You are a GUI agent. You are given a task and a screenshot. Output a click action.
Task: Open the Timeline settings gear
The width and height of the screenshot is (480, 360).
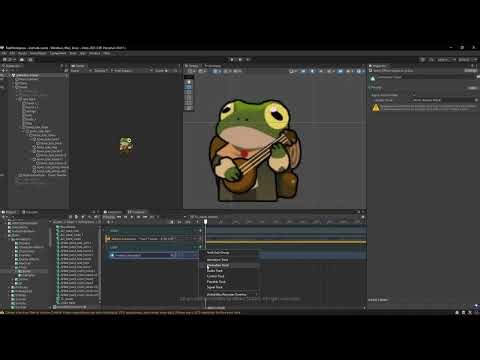tap(362, 217)
